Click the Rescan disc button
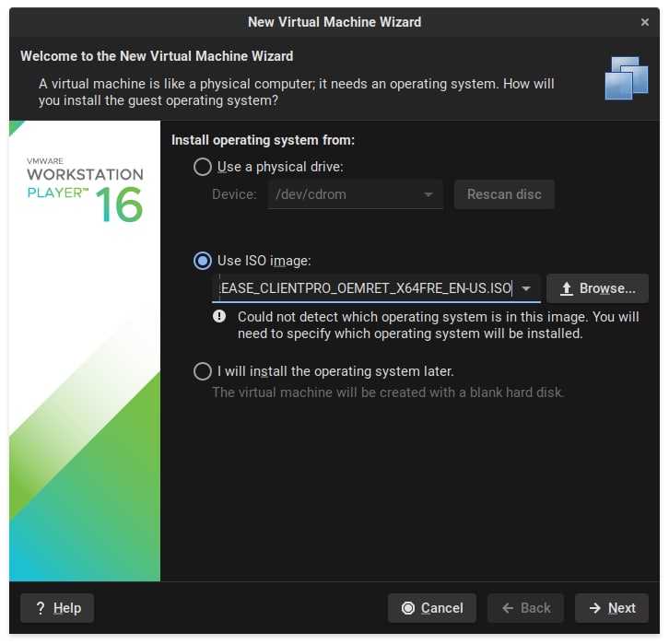 click(504, 194)
